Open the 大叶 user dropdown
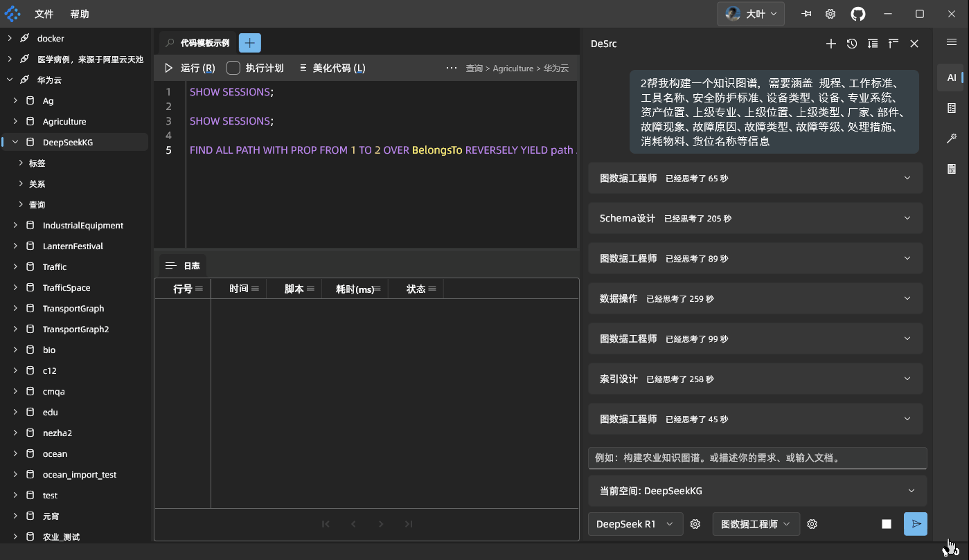The height and width of the screenshot is (560, 969). coord(751,14)
